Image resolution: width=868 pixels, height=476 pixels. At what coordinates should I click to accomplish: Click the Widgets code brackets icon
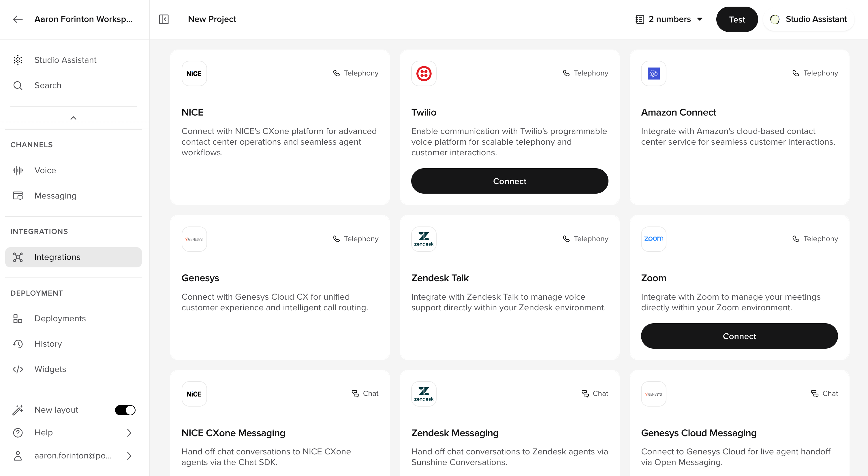coord(18,369)
